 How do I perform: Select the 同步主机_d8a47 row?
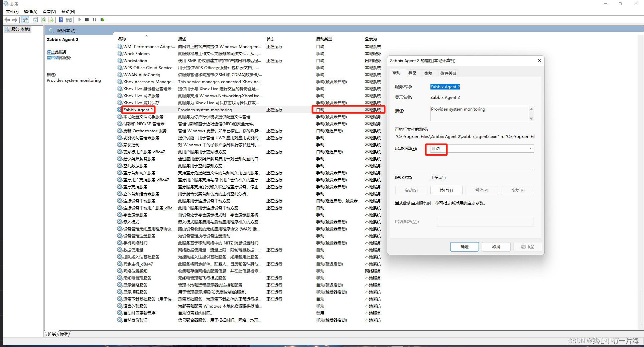[x=251, y=264]
